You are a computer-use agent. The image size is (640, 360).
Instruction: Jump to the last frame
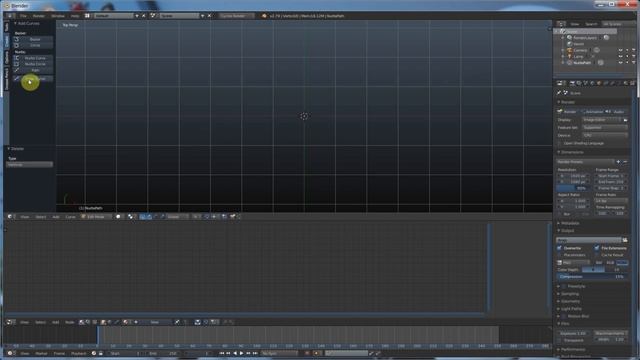point(255,353)
